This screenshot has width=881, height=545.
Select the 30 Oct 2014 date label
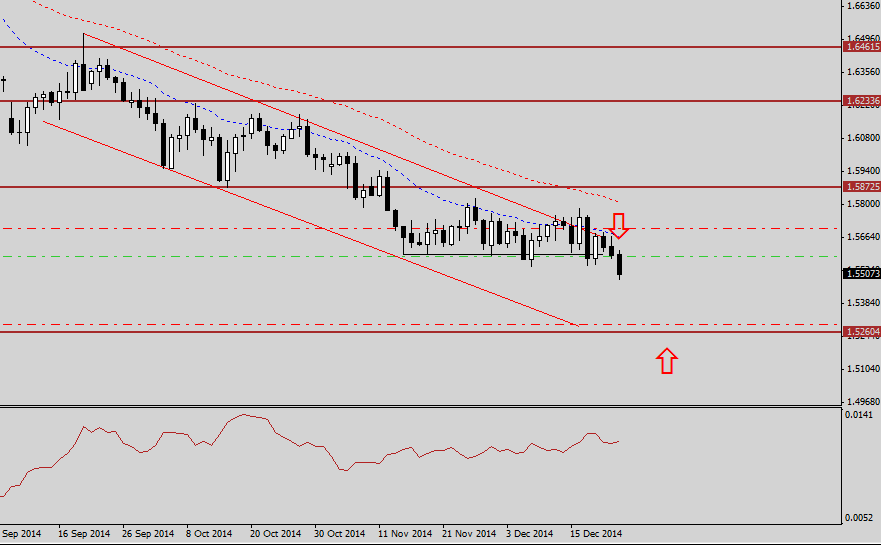(339, 533)
